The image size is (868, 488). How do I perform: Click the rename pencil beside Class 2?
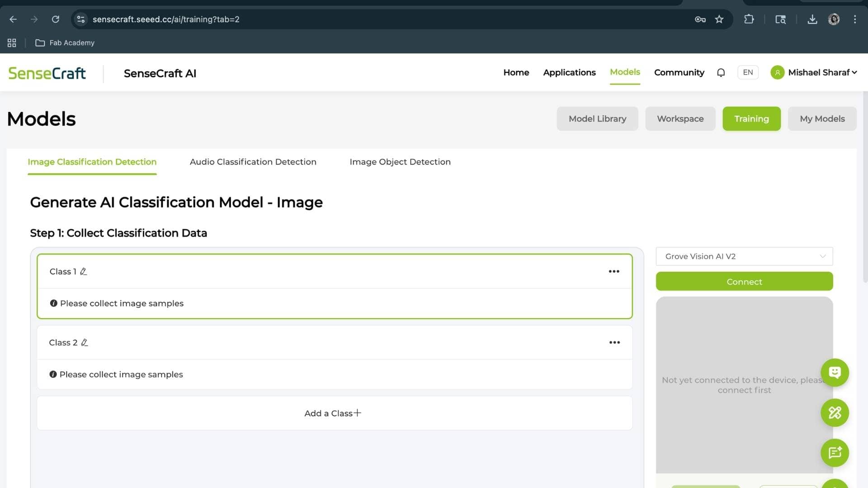(x=84, y=343)
